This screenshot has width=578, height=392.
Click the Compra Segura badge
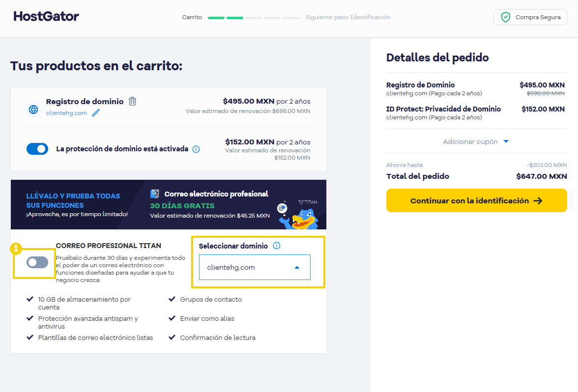point(530,17)
